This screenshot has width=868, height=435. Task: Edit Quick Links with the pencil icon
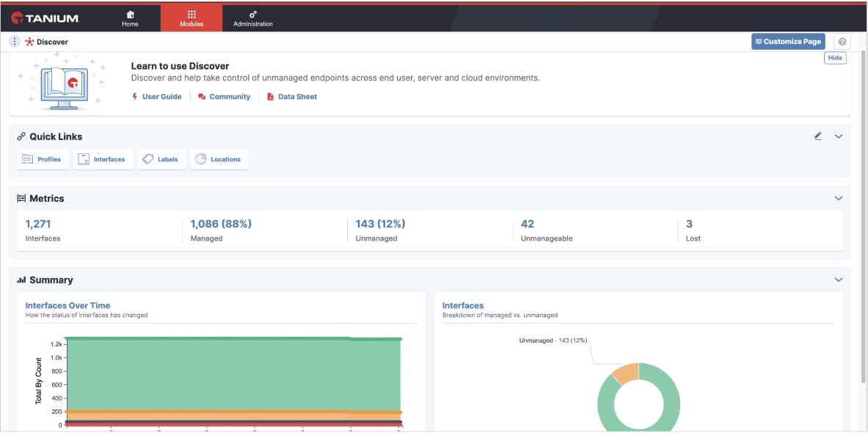click(817, 136)
